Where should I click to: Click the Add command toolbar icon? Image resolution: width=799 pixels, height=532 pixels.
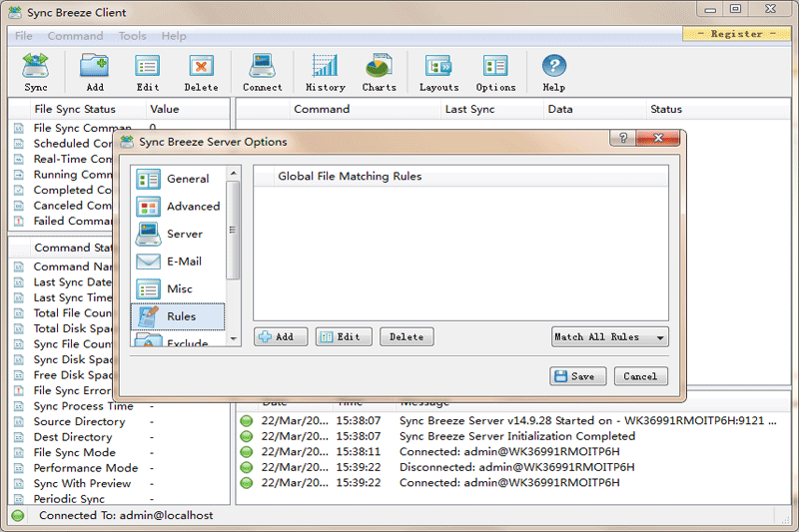(95, 72)
